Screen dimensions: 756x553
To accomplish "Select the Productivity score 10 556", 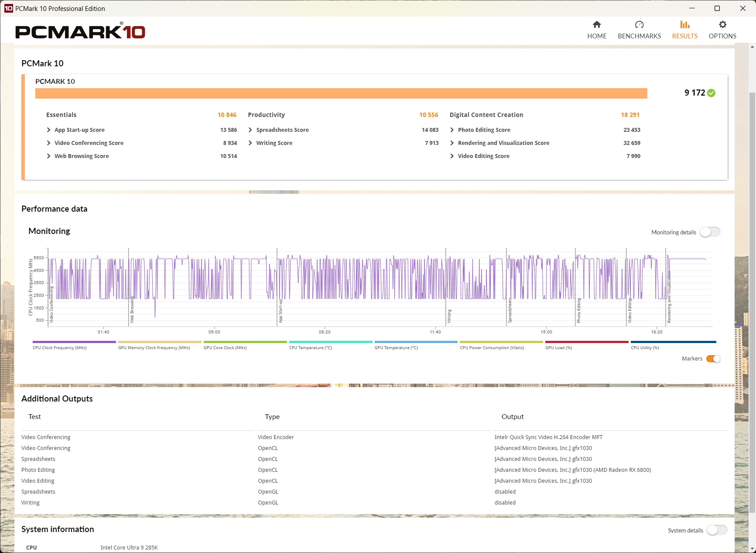I will coord(429,115).
